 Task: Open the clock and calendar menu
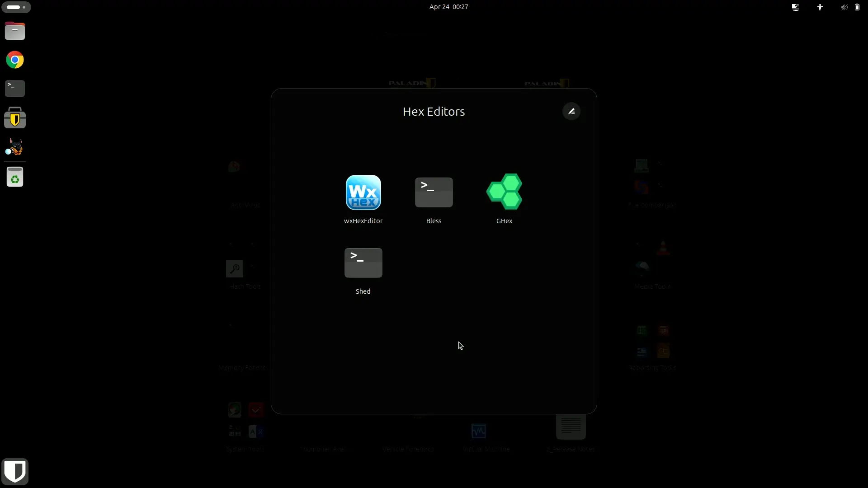pos(448,7)
